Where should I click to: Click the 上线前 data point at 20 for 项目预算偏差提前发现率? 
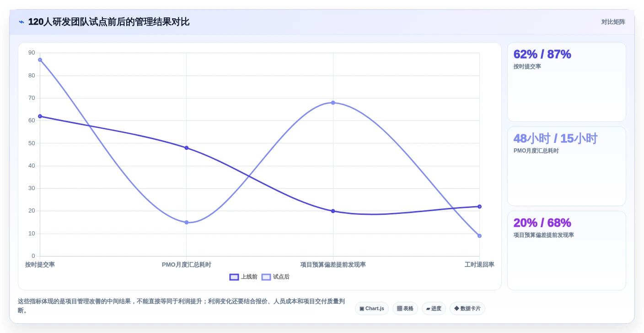(x=333, y=211)
